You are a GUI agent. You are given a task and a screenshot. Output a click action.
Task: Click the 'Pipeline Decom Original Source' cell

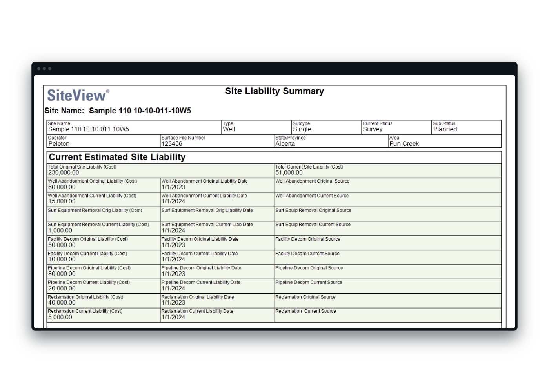tap(388, 272)
